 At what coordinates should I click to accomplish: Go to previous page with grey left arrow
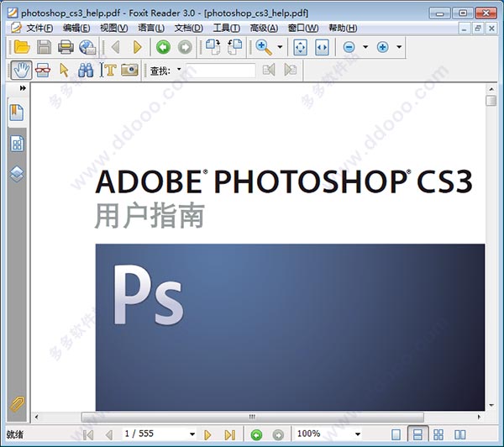[x=115, y=47]
